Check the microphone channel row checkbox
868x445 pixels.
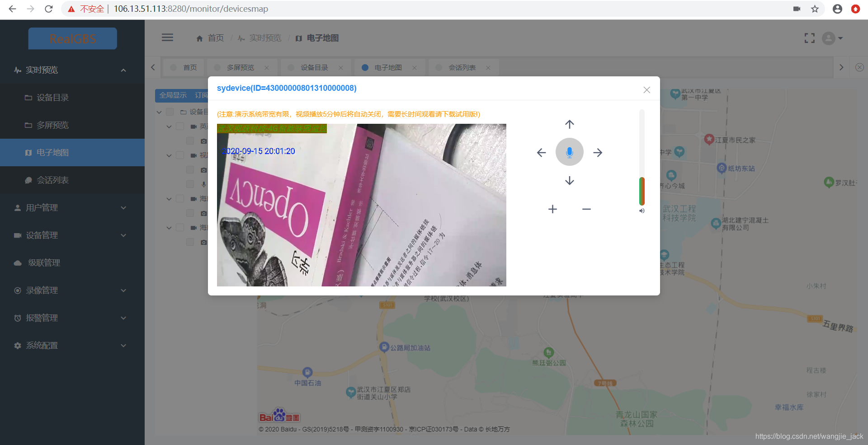(x=190, y=184)
